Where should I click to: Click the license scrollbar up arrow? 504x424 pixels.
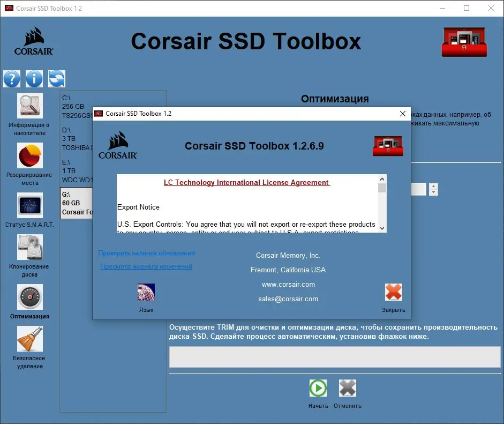coord(382,179)
